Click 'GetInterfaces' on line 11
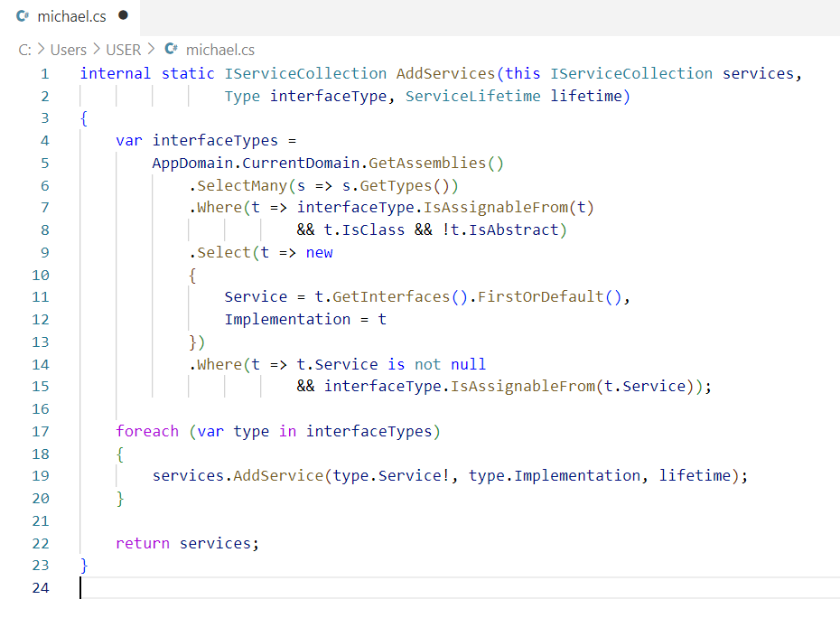Viewport: 840px width, 618px height. click(x=391, y=297)
